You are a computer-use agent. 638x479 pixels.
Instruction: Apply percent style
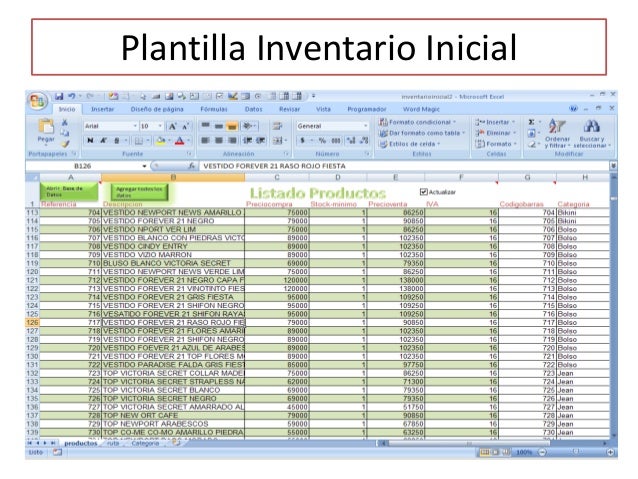point(322,141)
